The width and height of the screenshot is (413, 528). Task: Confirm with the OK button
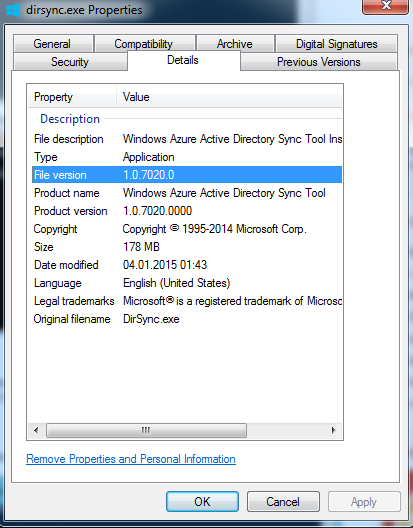tap(202, 502)
